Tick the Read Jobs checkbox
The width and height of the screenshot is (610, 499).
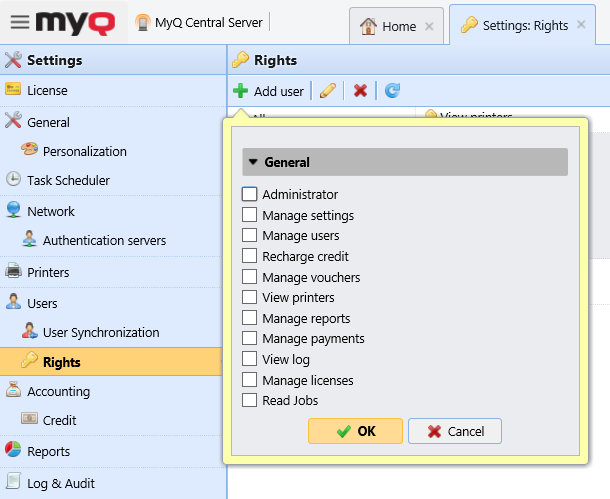point(250,400)
